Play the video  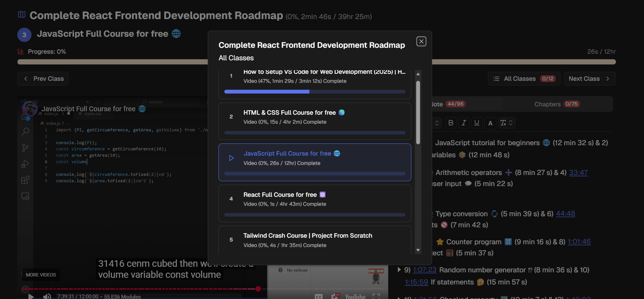point(31,296)
